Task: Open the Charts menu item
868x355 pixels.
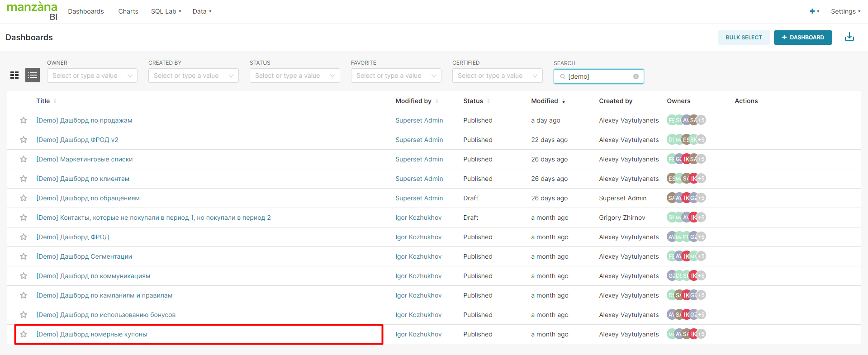Action: 128,11
